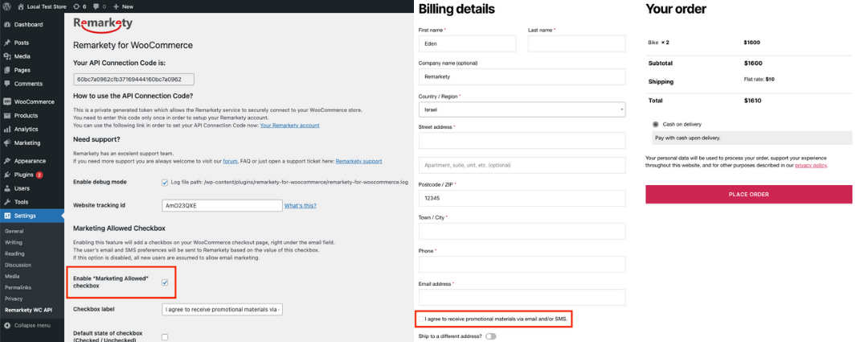This screenshot has width=868, height=342.
Task: Open the Local Test Store home link
Action: click(x=42, y=6)
